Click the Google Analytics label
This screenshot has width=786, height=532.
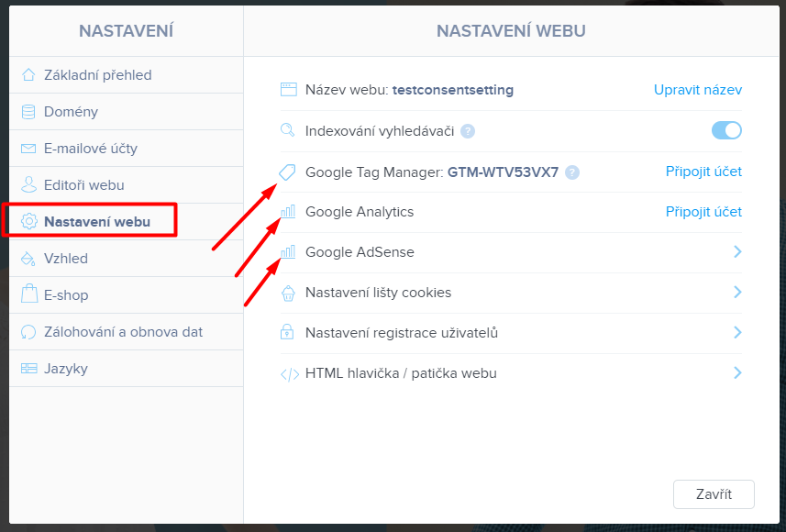click(360, 212)
